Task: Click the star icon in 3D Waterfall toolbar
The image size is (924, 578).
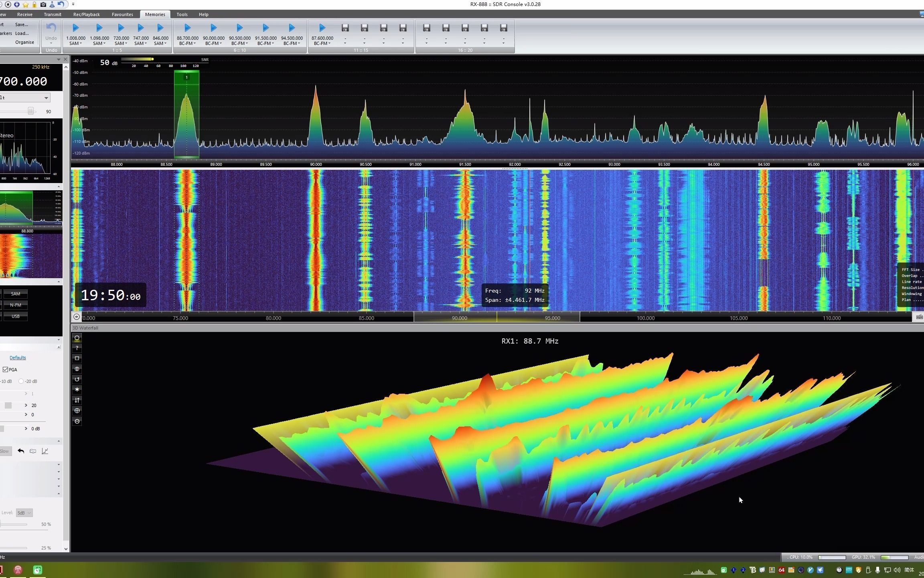Action: click(x=77, y=389)
